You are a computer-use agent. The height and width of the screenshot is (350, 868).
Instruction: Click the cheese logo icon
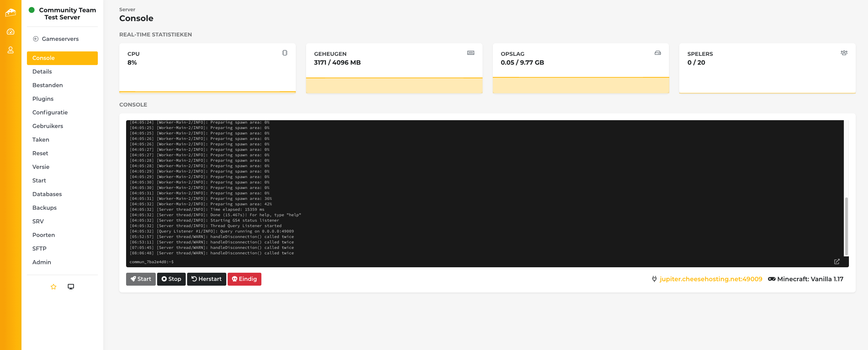11,13
